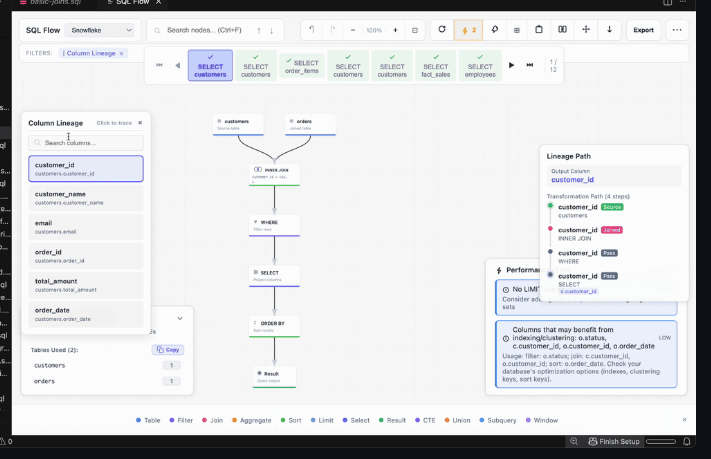Image resolution: width=711 pixels, height=459 pixels.
Task: Click the Copy button for tables used
Action: point(166,350)
